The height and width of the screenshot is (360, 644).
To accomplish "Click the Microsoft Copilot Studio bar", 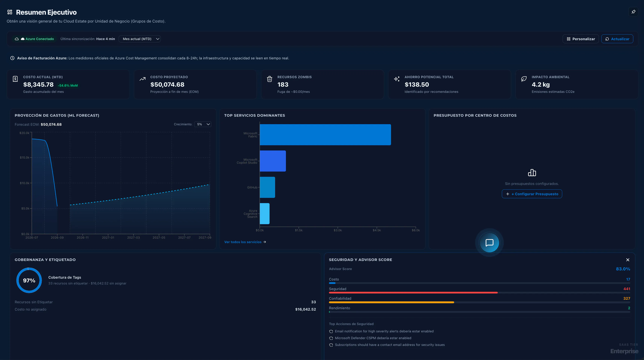I will (273, 161).
